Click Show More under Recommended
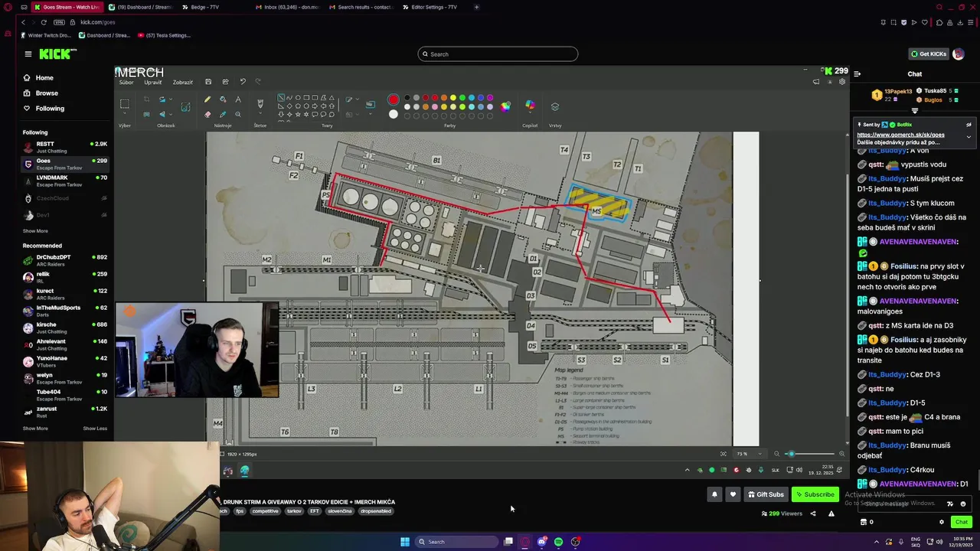 click(35, 429)
